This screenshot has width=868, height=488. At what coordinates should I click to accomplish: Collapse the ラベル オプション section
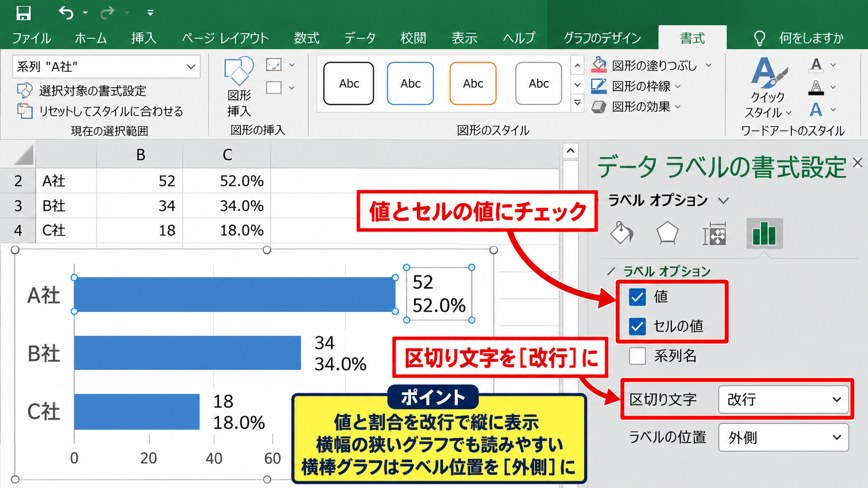pos(612,271)
